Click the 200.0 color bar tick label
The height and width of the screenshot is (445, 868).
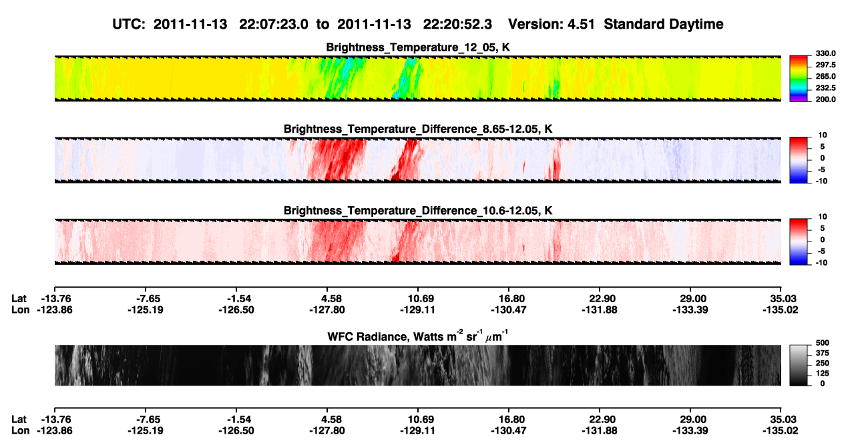(x=826, y=99)
